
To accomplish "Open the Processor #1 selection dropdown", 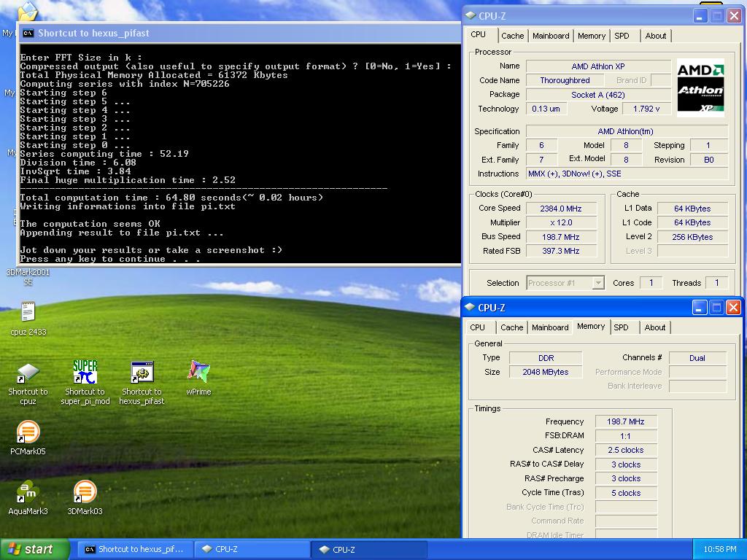I will tap(565, 283).
